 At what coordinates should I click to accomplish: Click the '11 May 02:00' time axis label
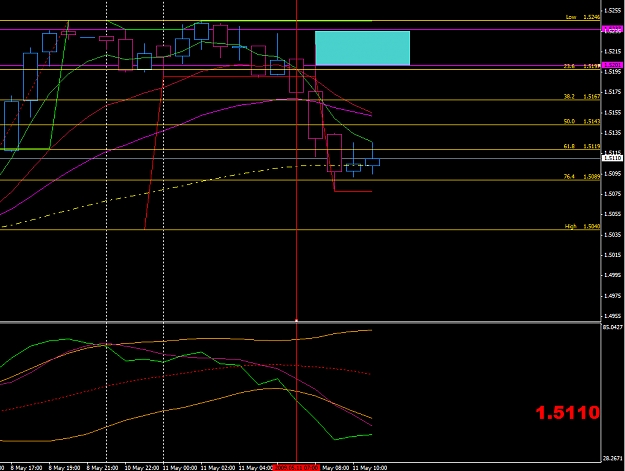[x=218, y=468]
